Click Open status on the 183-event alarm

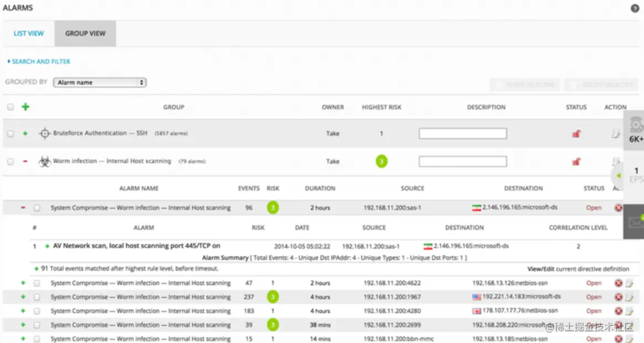594,311
